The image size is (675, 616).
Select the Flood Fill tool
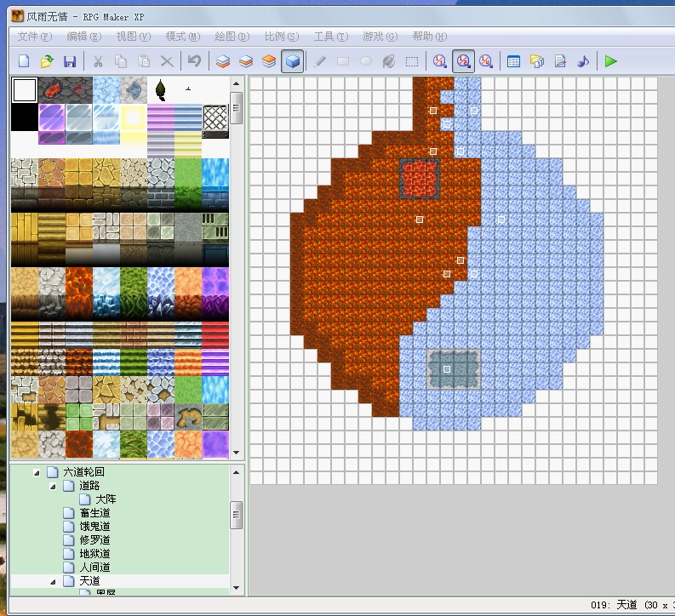coord(389,61)
